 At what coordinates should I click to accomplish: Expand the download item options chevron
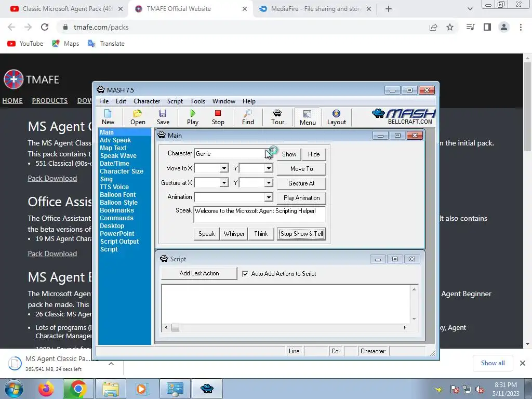[111, 364]
